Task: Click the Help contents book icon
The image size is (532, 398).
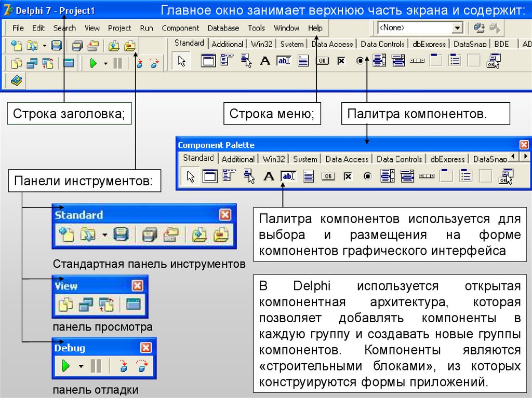Action: pyautogui.click(x=17, y=80)
